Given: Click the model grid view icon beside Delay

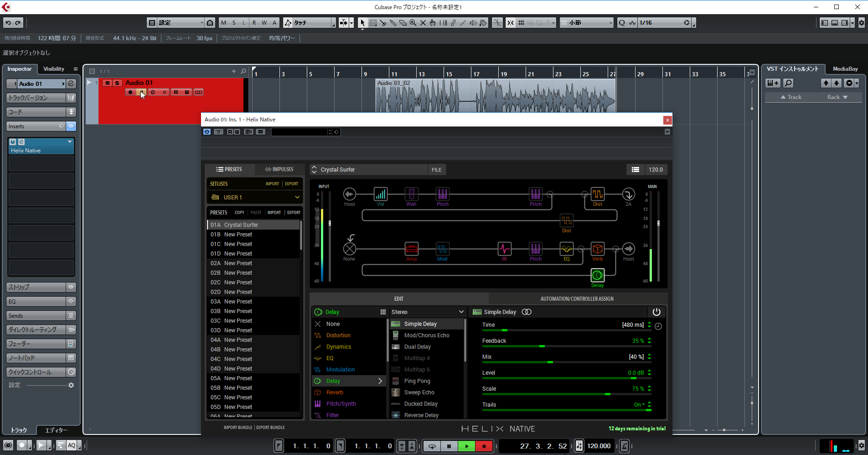Looking at the screenshot, I should (383, 312).
